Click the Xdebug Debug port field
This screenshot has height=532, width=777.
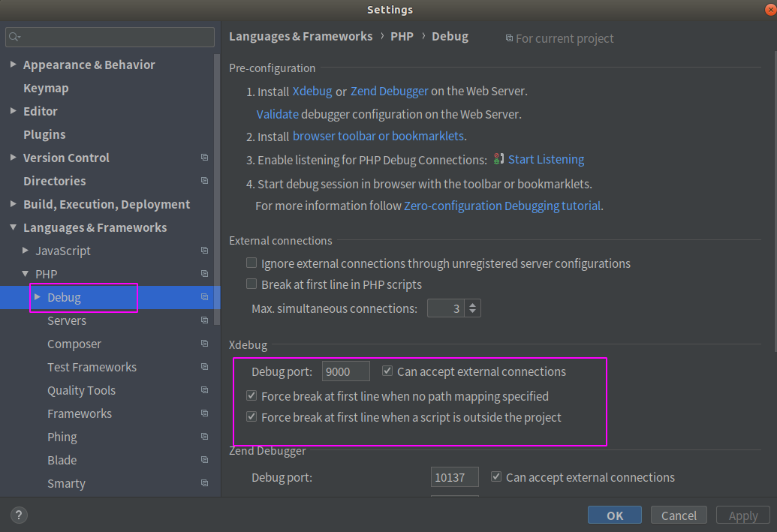(345, 371)
